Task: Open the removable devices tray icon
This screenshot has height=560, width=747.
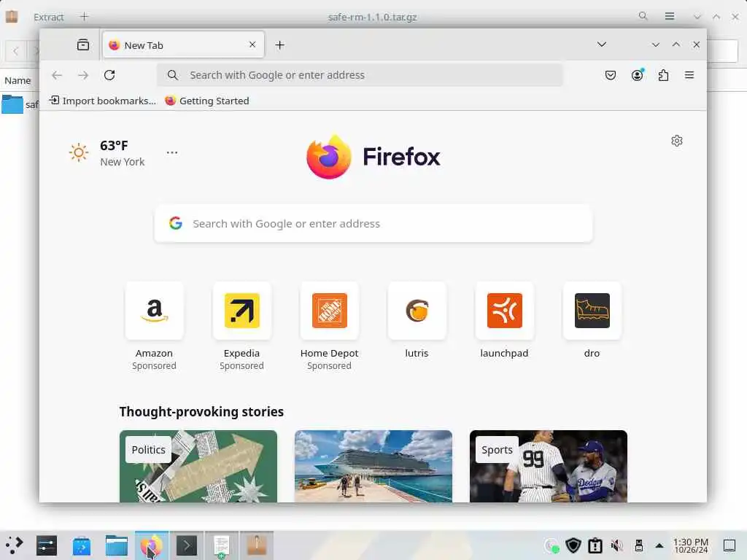Action: [639, 545]
